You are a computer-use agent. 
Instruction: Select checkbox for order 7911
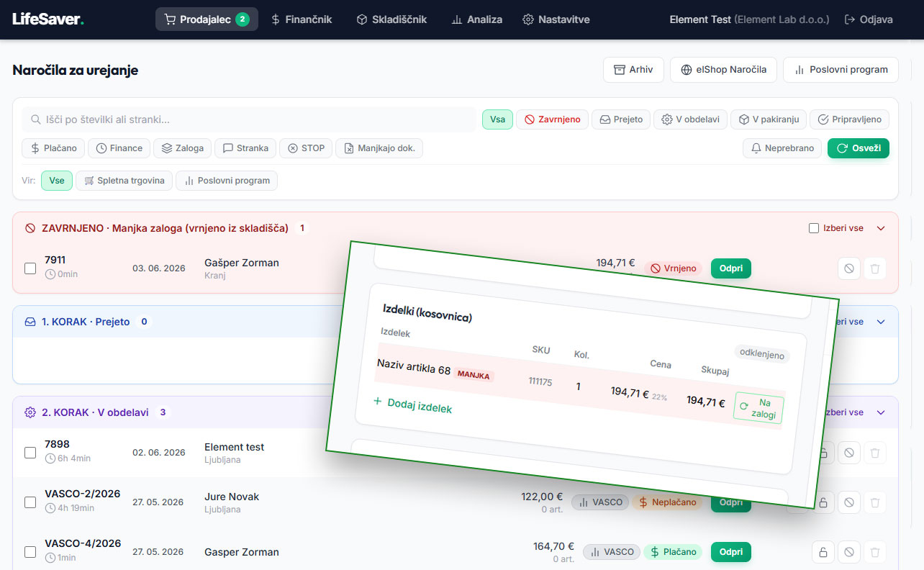(30, 268)
